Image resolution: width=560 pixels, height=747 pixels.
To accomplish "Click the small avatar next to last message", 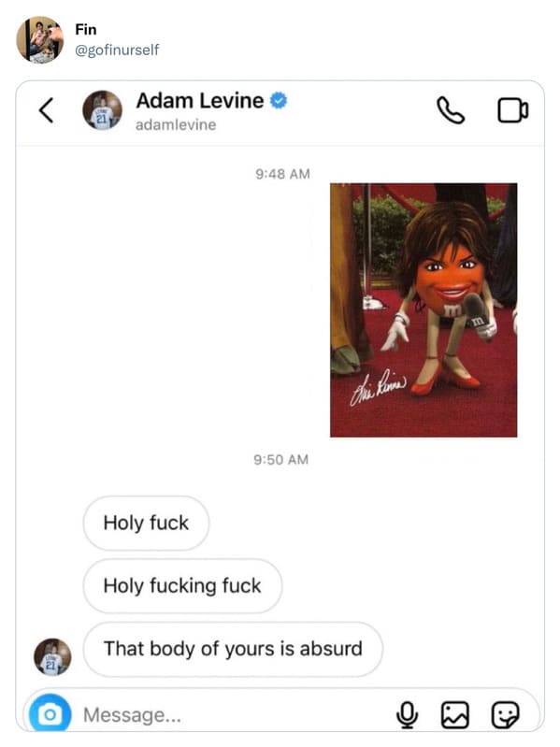I will click(52, 657).
